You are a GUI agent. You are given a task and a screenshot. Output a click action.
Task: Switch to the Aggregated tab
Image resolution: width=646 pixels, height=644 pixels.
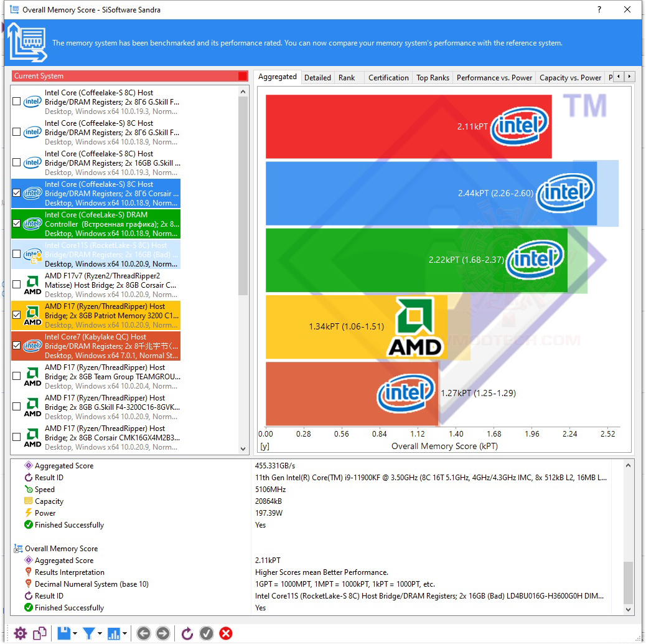(278, 77)
